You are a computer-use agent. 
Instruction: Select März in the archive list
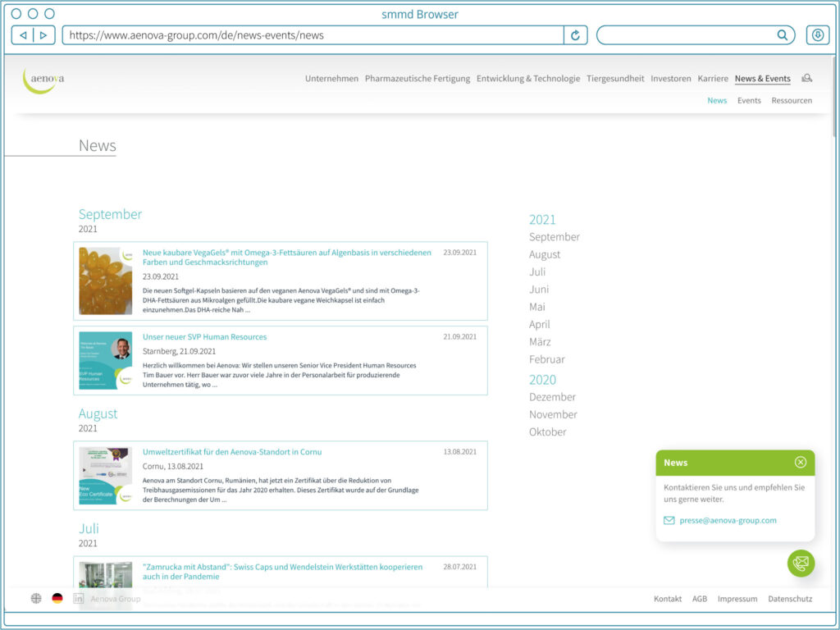pos(540,342)
